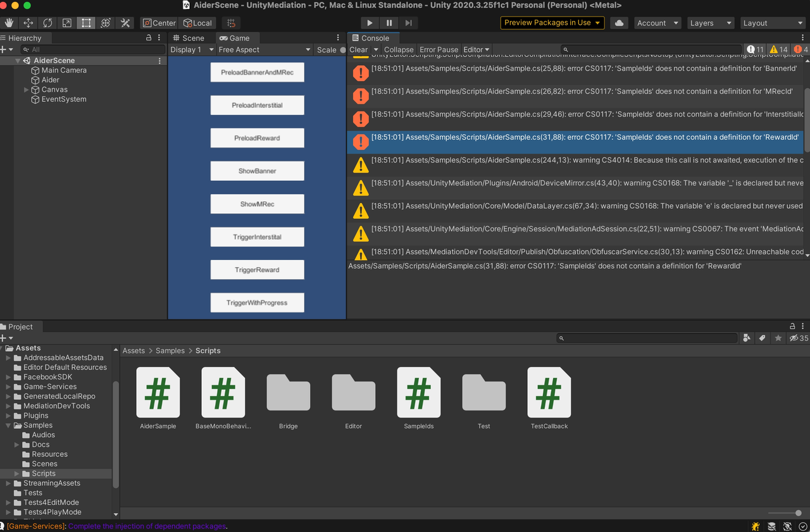Toggle hidden packages visibility (35)

pos(798,338)
